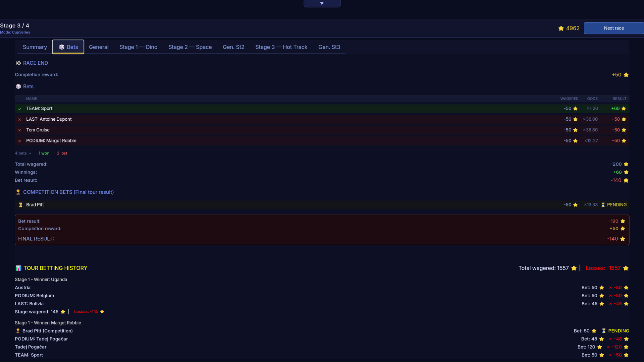
Task: Select the TEAM: Sport bet row
Action: [322, 109]
